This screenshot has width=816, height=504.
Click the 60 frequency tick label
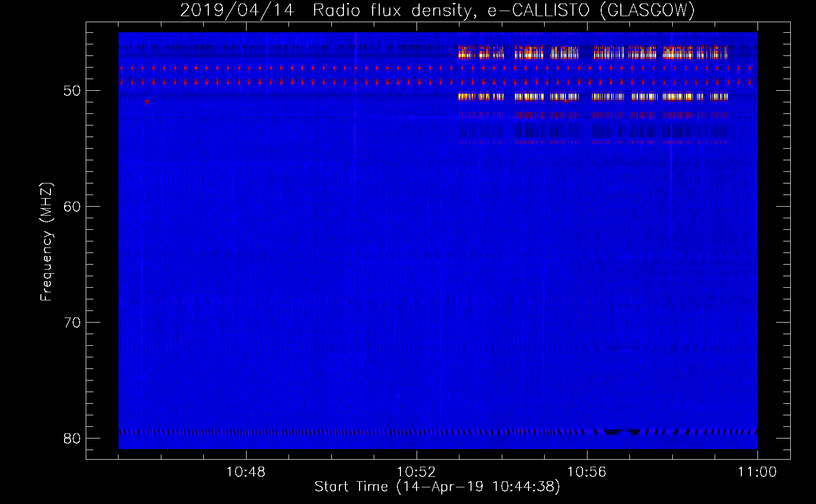tap(72, 207)
